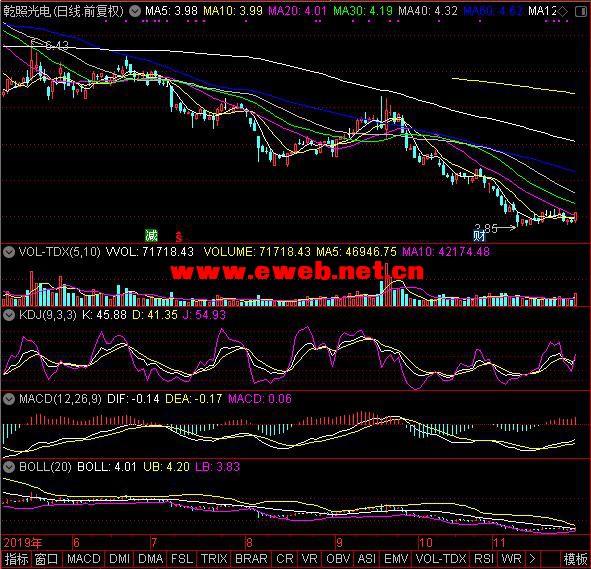Screen dimensions: 591x569
Task: Click the green 减 marker on chart
Action: (151, 236)
